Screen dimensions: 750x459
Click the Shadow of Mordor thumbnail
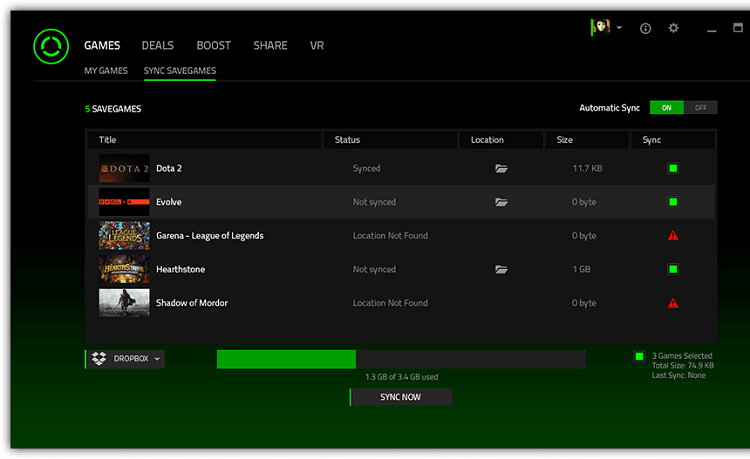(x=124, y=303)
